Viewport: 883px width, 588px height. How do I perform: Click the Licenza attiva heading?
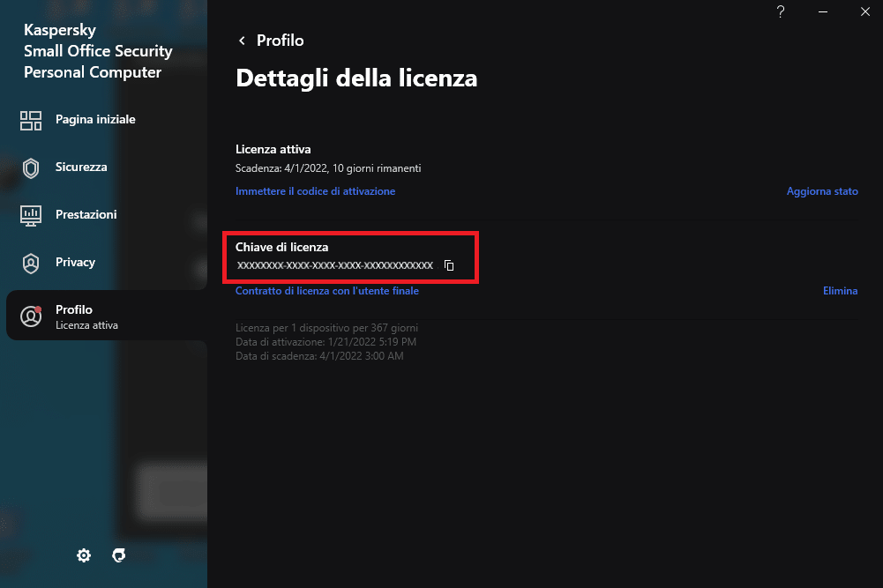pos(273,150)
